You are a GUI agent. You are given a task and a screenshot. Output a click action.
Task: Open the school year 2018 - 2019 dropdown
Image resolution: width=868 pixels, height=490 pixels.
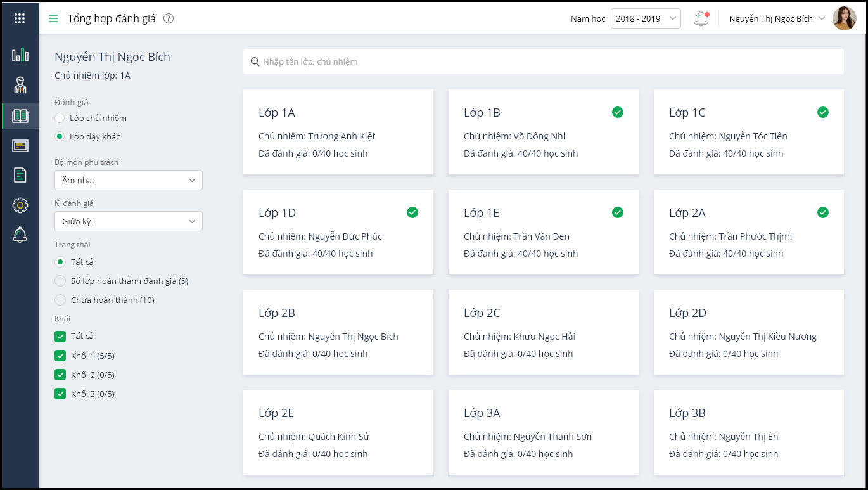click(x=645, y=18)
